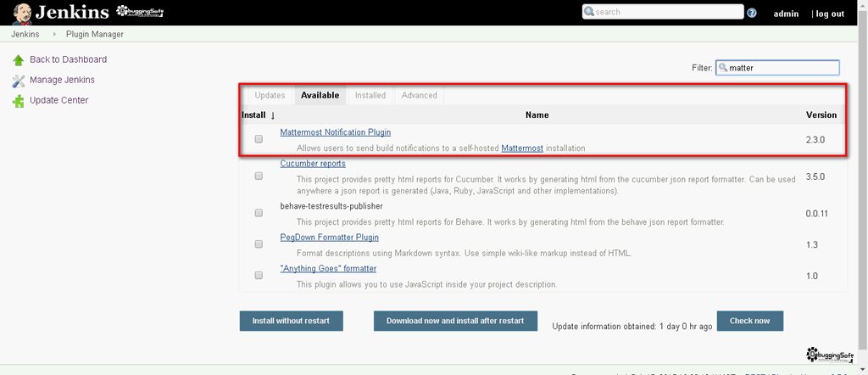This screenshot has height=375, width=868.
Task: Open the Back to Dashboard link
Action: point(68,59)
